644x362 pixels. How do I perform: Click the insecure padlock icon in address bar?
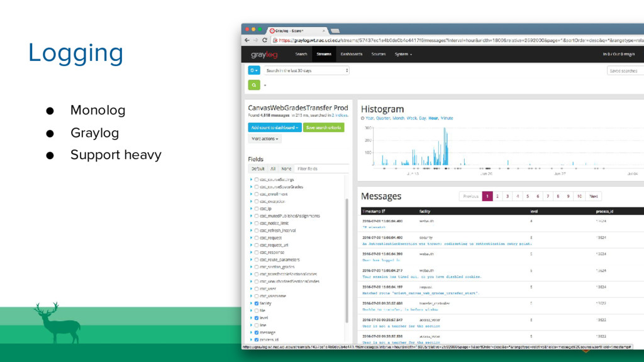coord(275,40)
